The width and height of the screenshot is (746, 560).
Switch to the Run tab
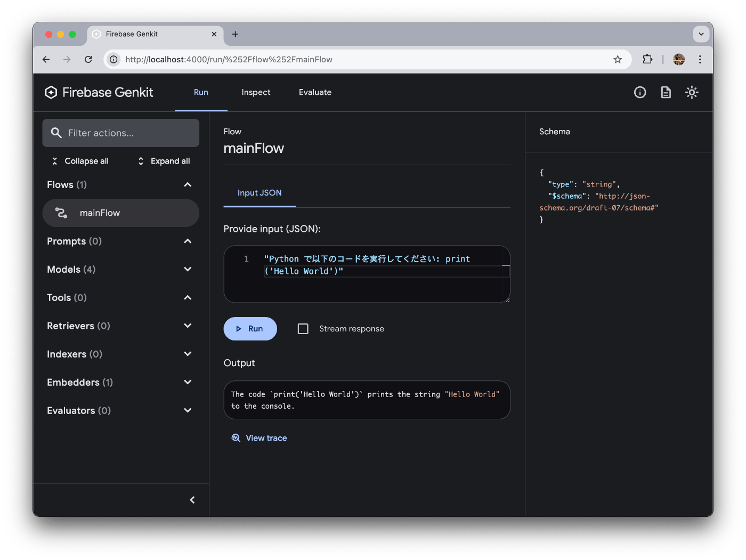coord(201,92)
